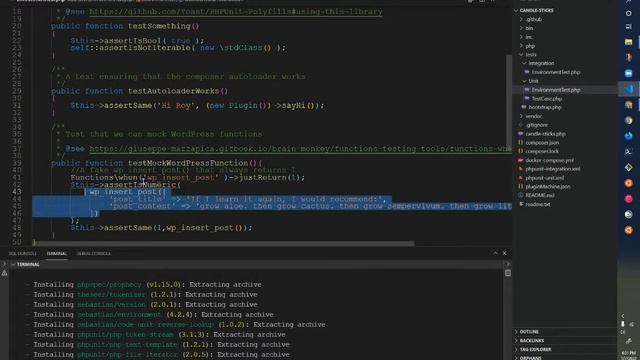Viewport: 640px width, 360px height.
Task: Collapse the Unit folder
Action: tap(524, 81)
